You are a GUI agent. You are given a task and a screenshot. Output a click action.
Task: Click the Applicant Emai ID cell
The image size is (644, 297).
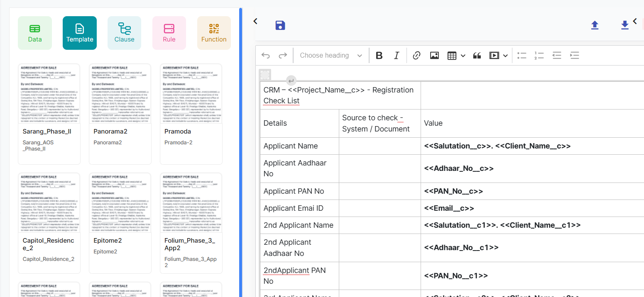tap(299, 208)
